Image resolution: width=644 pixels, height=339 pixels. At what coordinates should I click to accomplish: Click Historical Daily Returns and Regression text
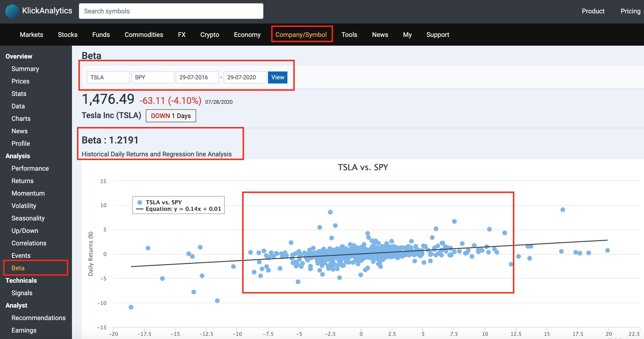[x=156, y=154]
